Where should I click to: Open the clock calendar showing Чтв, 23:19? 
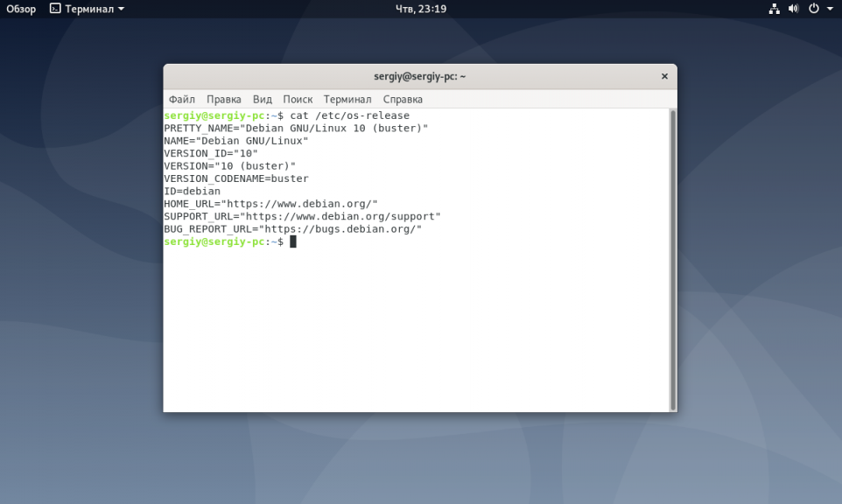[x=420, y=9]
